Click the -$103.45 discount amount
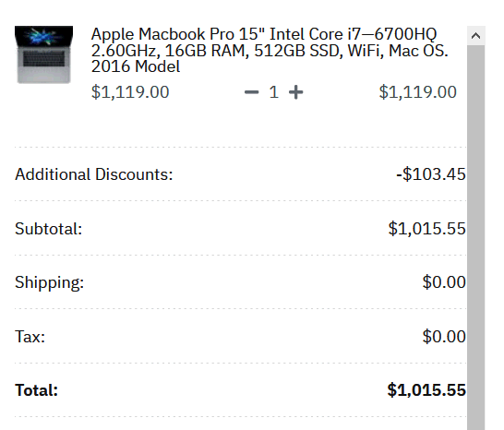Screen dimensions: 504x430 [431, 174]
